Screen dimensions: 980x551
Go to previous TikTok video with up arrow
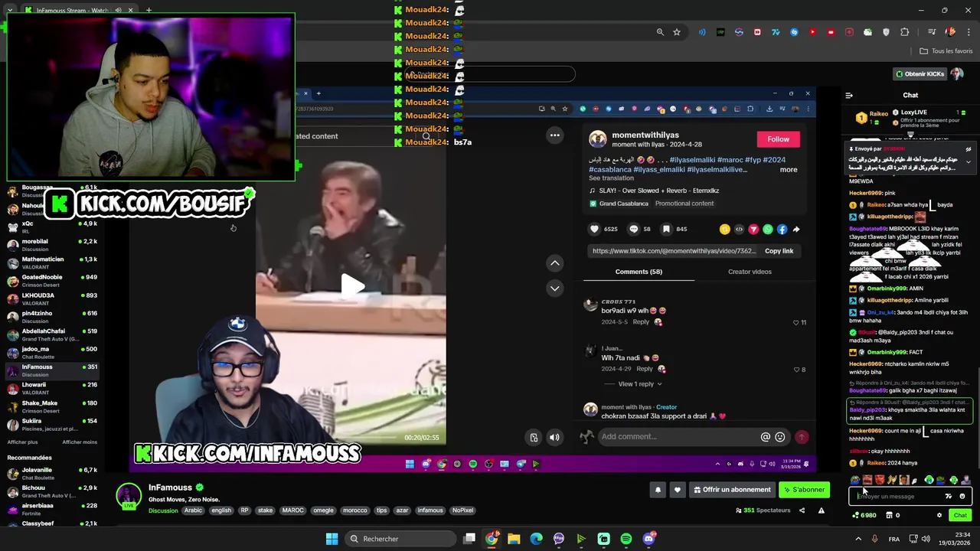pos(555,263)
